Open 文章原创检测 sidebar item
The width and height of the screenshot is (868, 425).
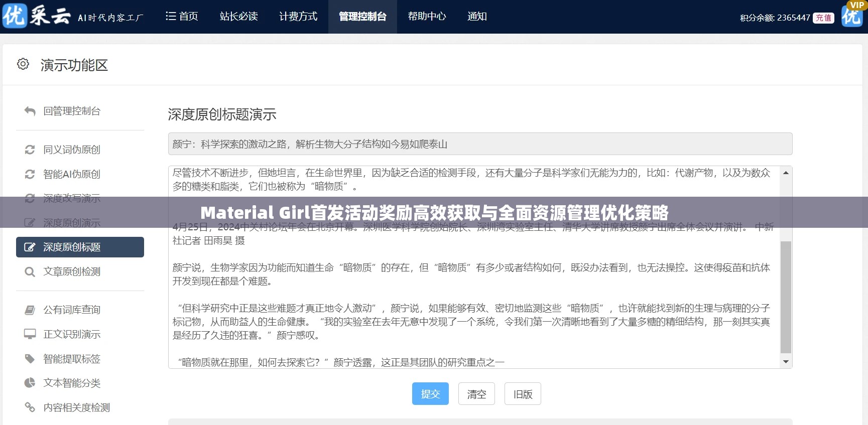pos(72,272)
